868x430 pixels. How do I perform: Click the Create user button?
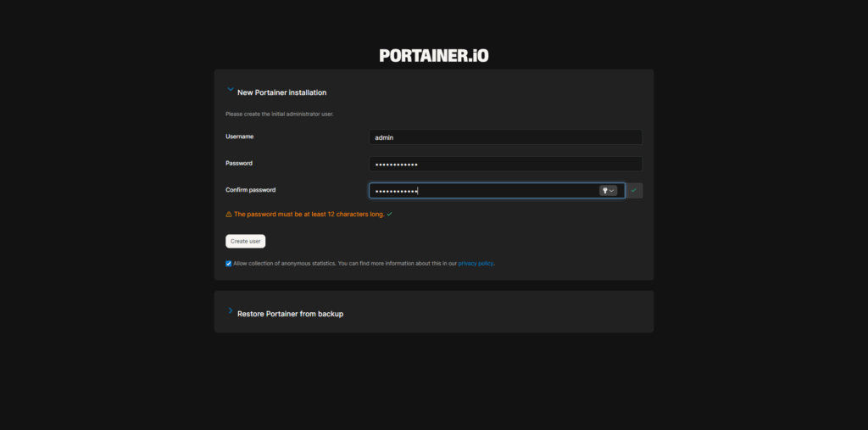coord(245,241)
